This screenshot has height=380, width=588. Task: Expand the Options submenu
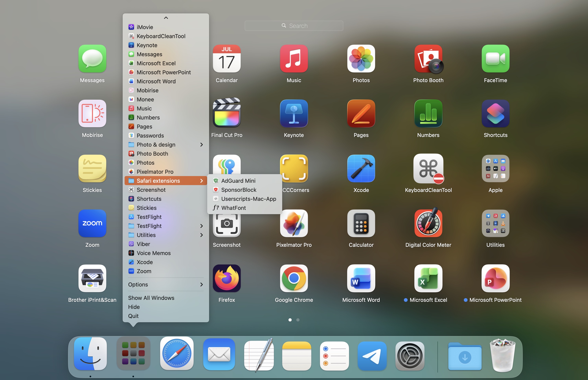[x=166, y=285]
